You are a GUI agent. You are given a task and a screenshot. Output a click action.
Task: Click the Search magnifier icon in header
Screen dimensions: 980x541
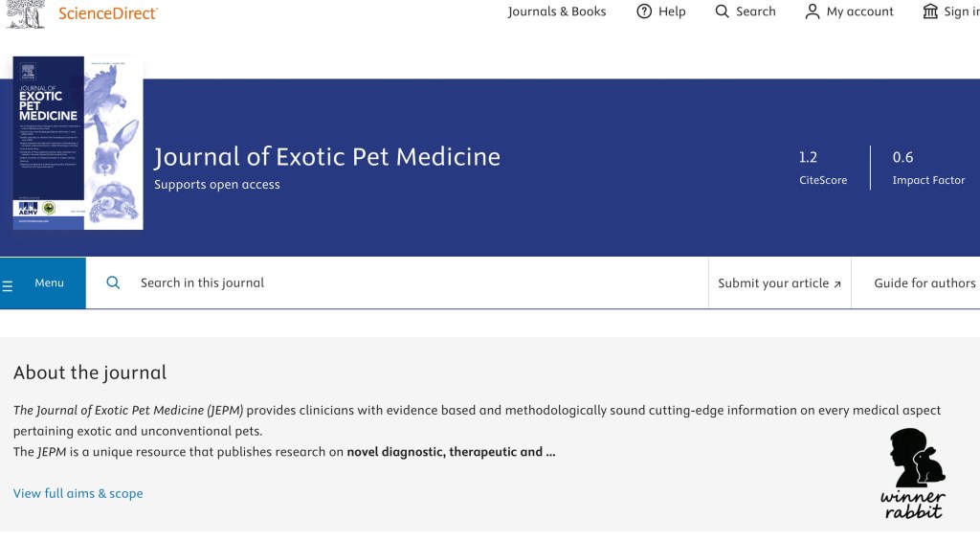722,11
